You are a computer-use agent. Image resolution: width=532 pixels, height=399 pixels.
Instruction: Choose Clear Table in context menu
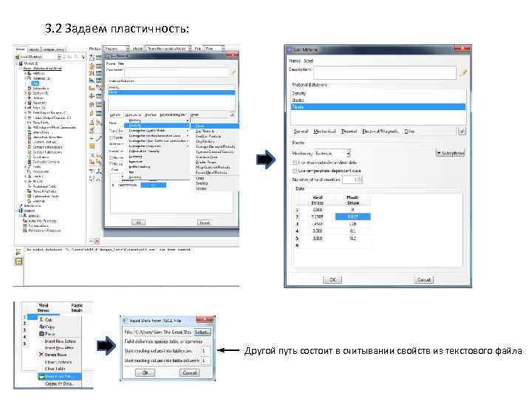[x=60, y=369]
